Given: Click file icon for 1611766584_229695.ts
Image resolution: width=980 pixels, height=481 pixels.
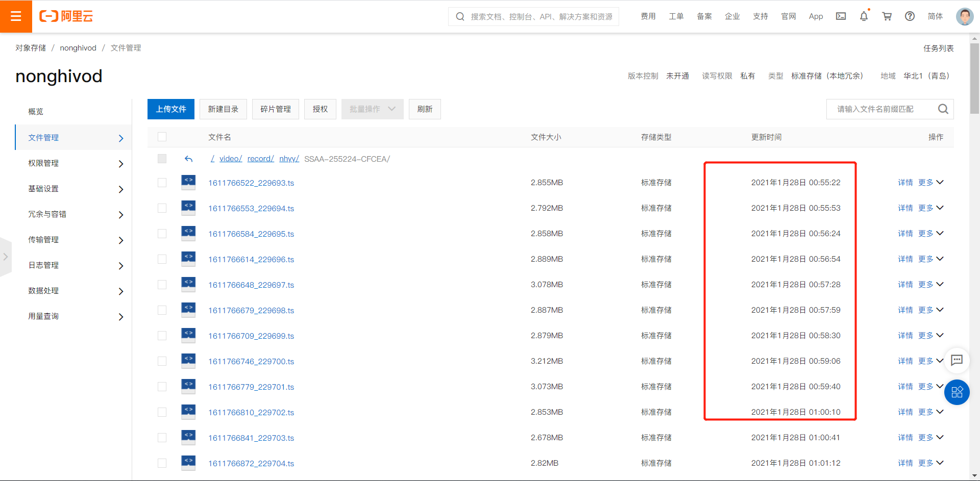Looking at the screenshot, I should [x=188, y=233].
